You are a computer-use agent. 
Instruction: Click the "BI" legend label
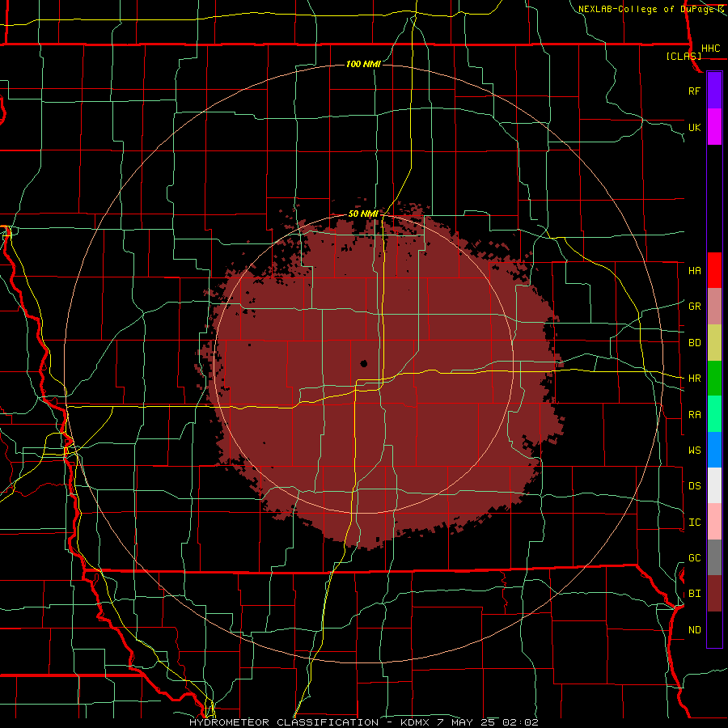694,594
